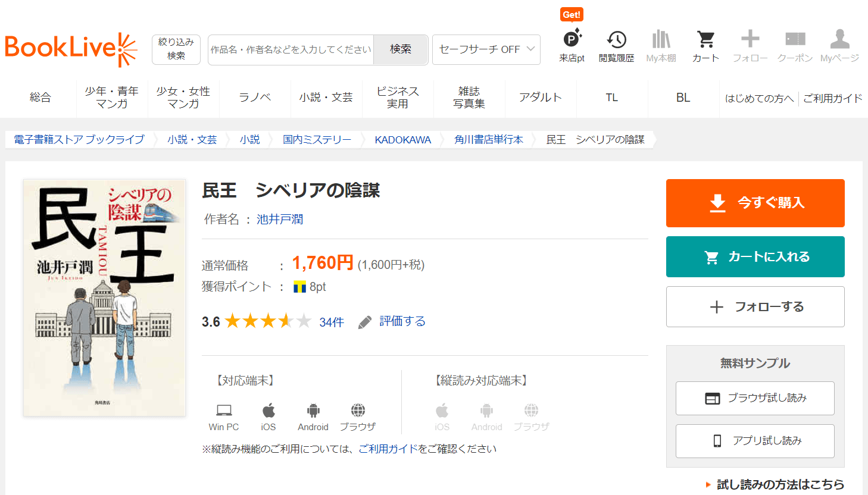The height and width of the screenshot is (495, 868).
Task: Click the pencil 評価する review link
Action: click(x=393, y=322)
